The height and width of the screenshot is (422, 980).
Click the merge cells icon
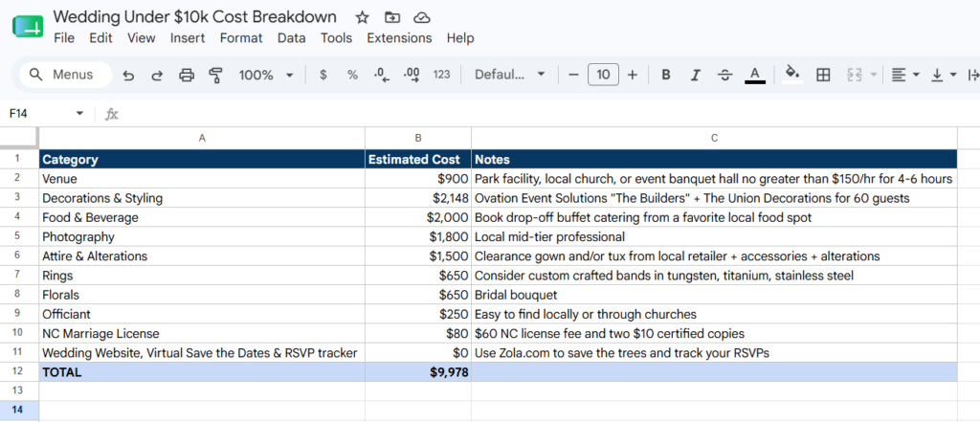[855, 75]
